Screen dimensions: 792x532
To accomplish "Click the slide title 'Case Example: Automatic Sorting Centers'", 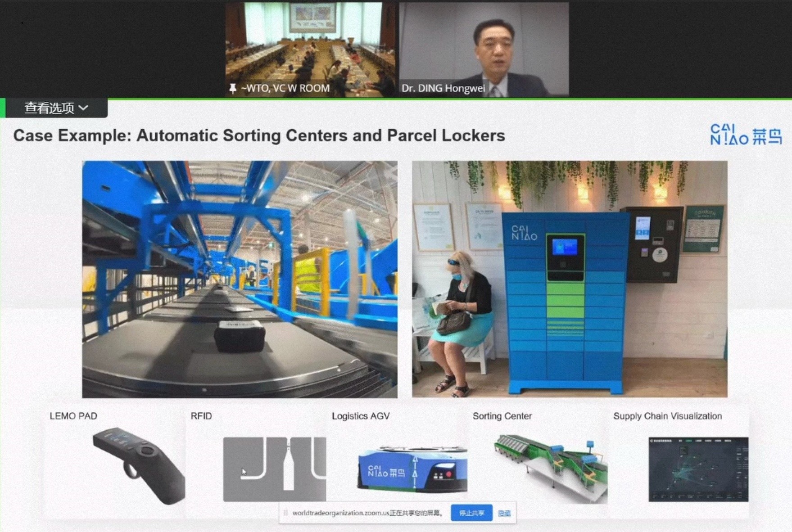I will click(259, 135).
